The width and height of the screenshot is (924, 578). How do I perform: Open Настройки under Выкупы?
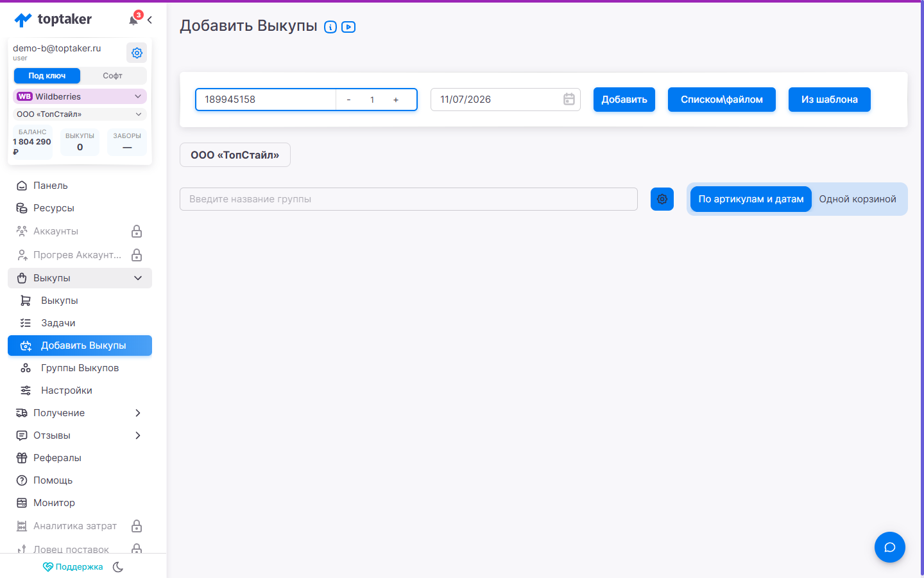80,390
